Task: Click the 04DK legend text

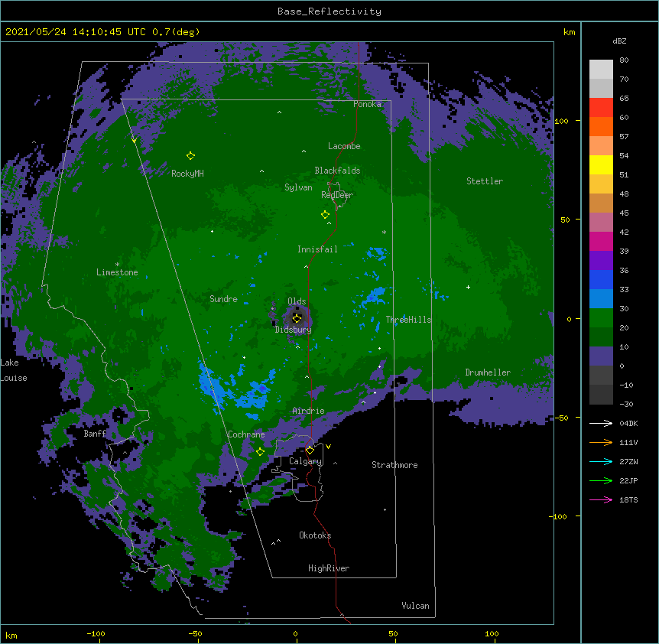Action: pos(628,423)
